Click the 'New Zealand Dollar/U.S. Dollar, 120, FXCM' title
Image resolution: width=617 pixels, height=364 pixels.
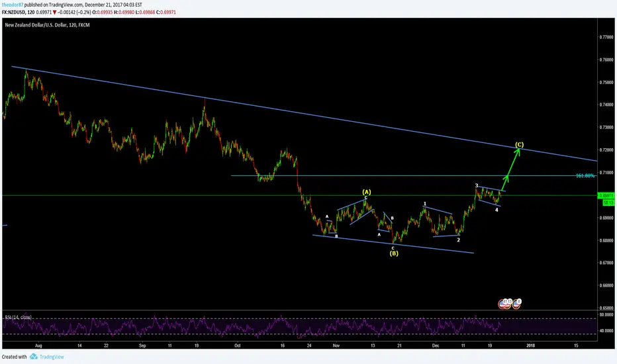[x=47, y=24]
